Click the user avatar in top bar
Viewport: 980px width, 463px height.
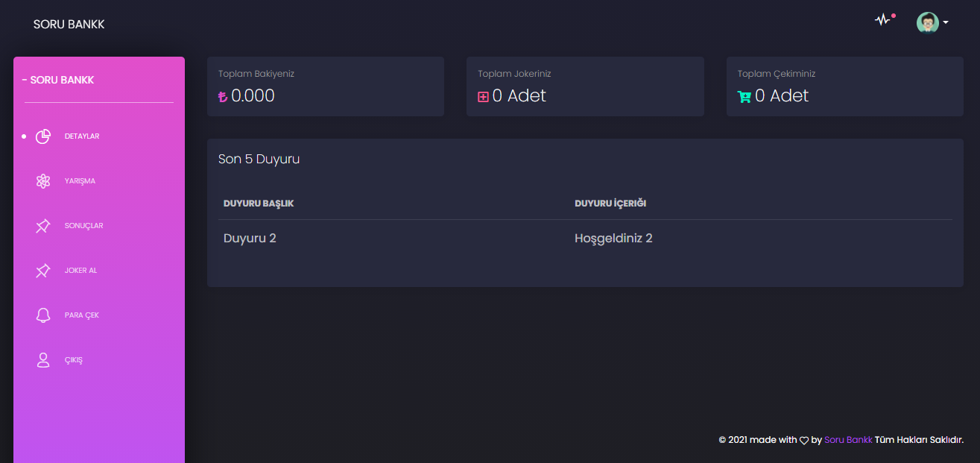tap(927, 22)
